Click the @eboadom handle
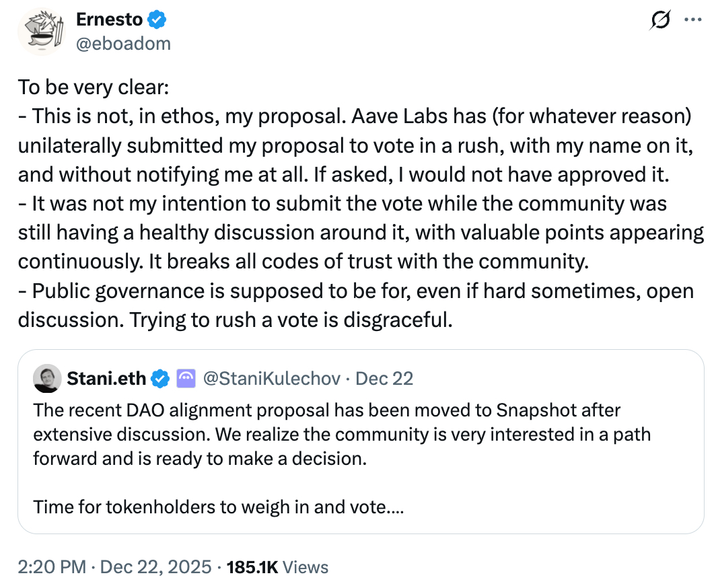The image size is (716, 588). pos(123,44)
